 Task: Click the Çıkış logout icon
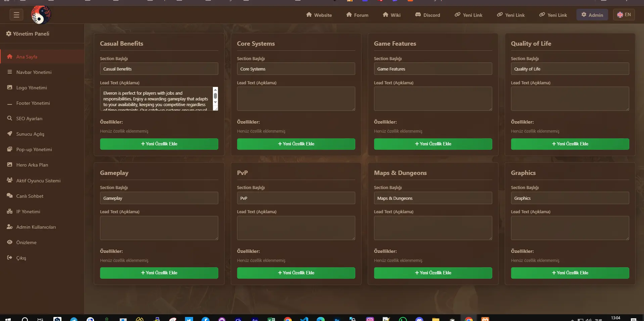point(10,258)
